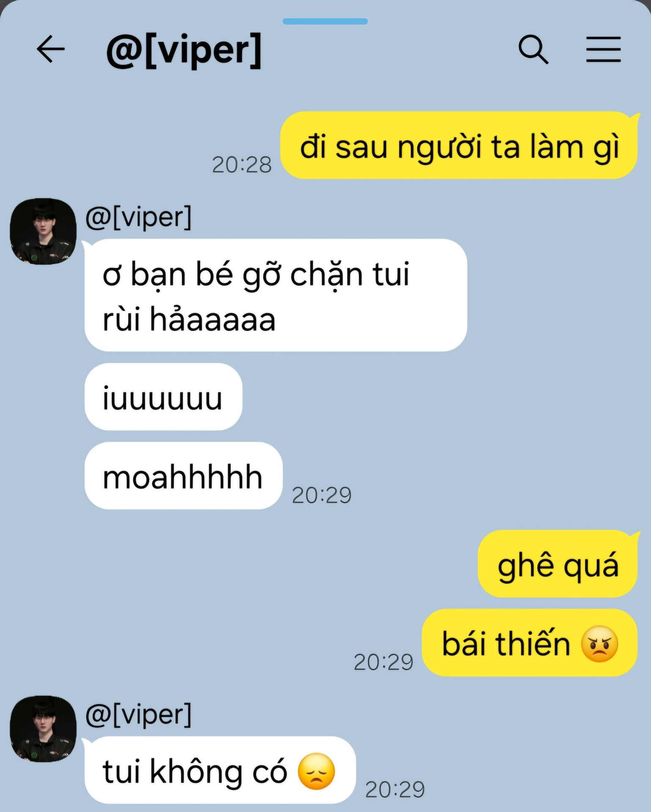651x812 pixels.
Task: Tap the angry face emoji
Action: coord(599,644)
